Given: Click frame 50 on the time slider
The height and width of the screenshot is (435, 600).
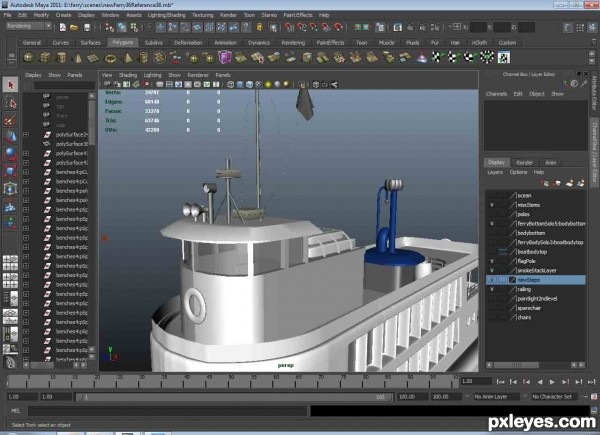Looking at the screenshot, I should (231, 382).
